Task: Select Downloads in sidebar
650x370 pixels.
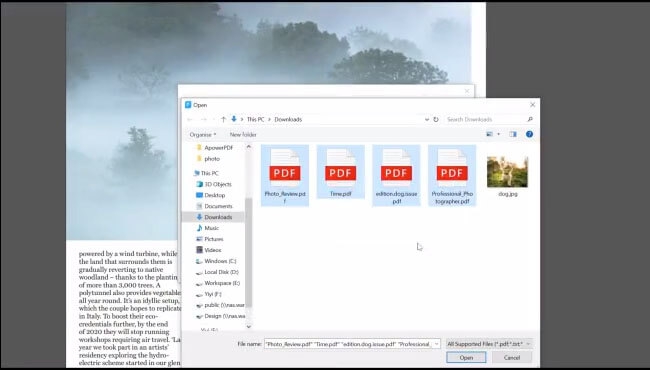Action: tap(214, 217)
